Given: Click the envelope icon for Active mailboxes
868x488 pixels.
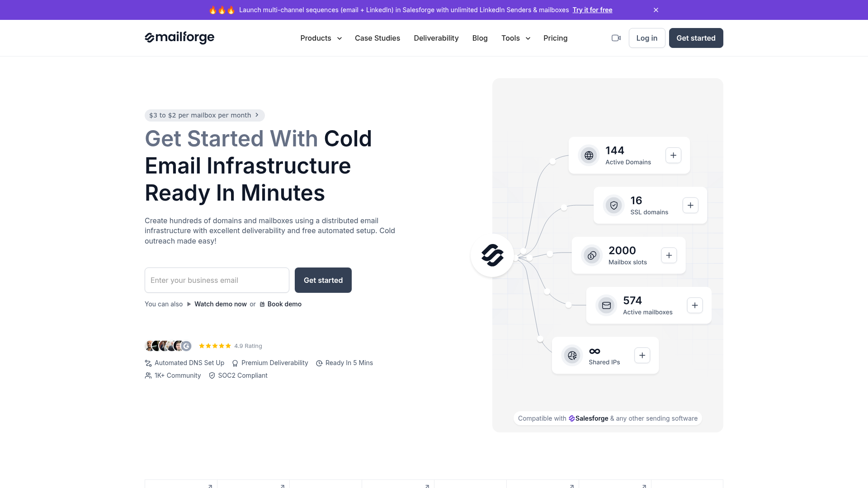Looking at the screenshot, I should pyautogui.click(x=606, y=305).
